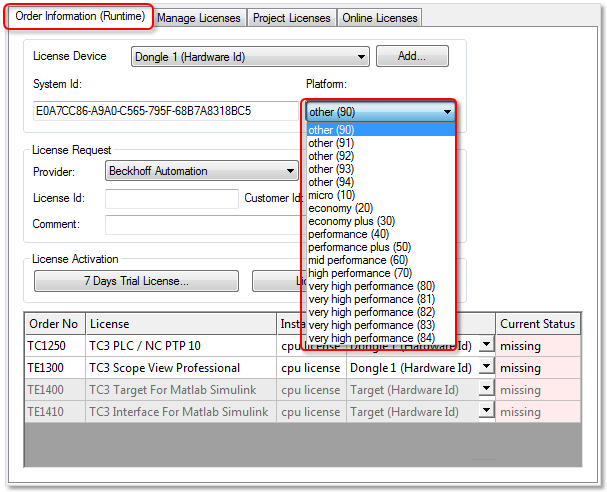Pick very high performance (80)
The height and width of the screenshot is (492, 607).
[x=381, y=286]
